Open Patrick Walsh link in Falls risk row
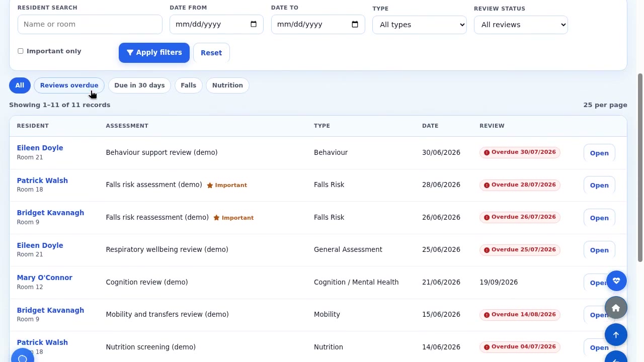 [42, 180]
